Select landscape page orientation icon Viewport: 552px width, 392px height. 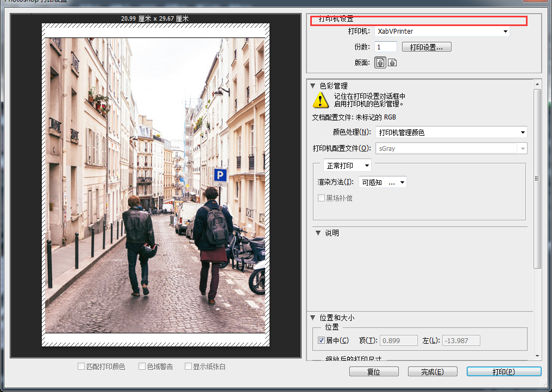point(392,62)
